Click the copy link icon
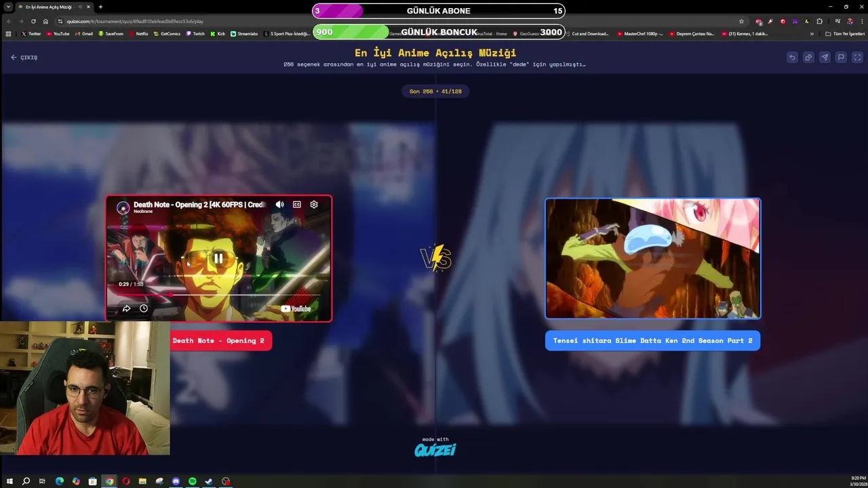 pos(808,58)
